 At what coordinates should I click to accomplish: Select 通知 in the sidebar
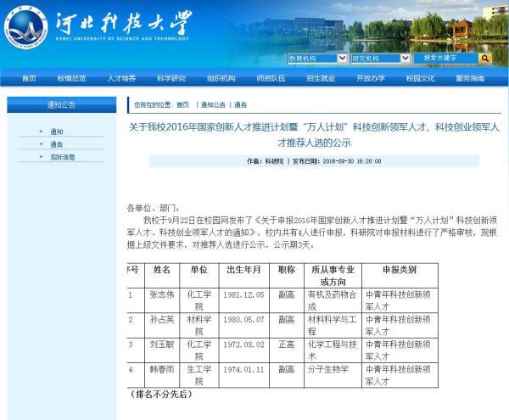click(x=57, y=132)
